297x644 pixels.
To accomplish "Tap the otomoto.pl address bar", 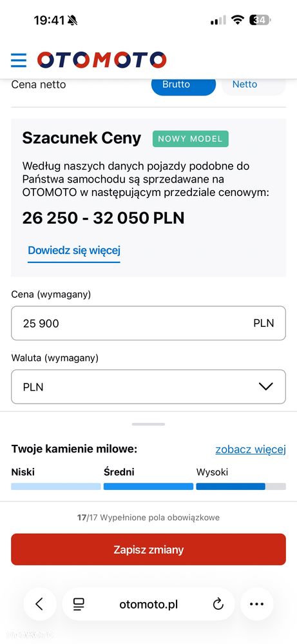I will (x=148, y=604).
